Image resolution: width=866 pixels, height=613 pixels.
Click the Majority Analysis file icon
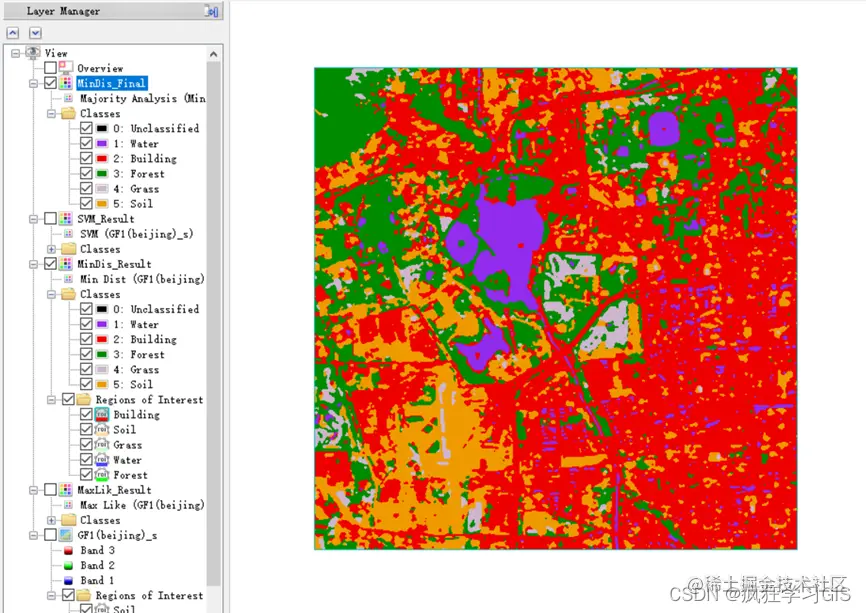[68, 98]
